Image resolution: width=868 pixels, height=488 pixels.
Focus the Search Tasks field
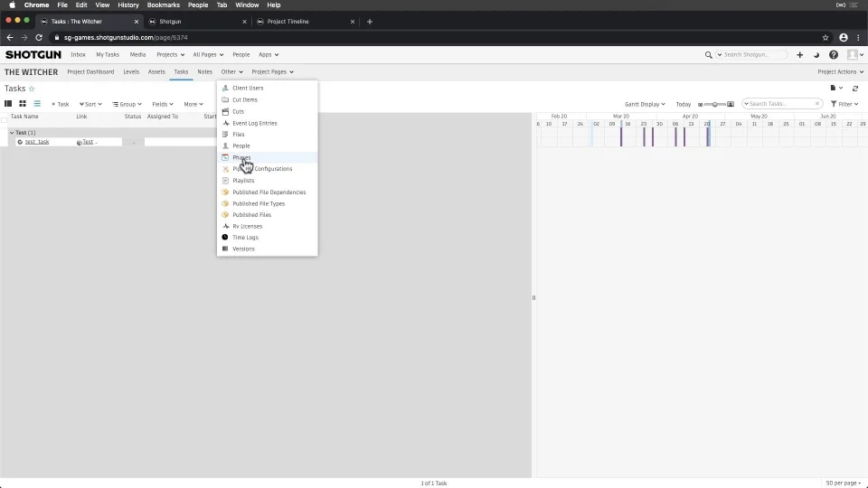coord(780,104)
